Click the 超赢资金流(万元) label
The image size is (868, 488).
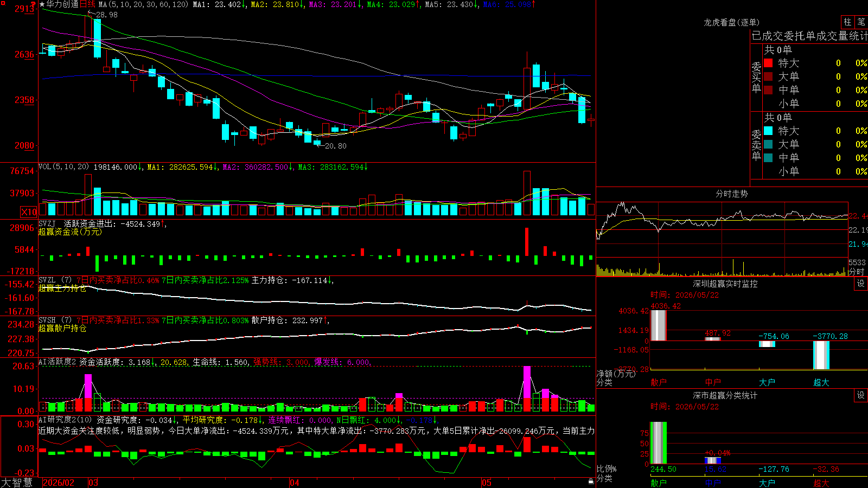click(70, 232)
